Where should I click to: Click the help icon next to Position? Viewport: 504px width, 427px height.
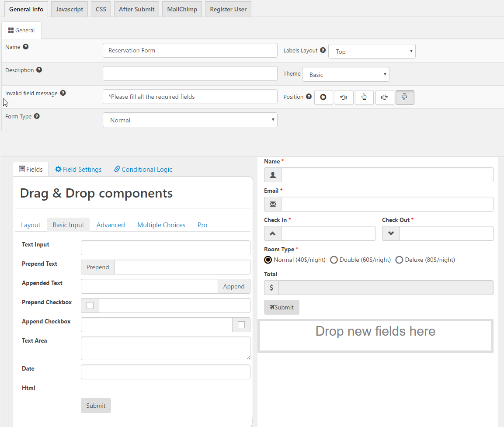point(309,97)
